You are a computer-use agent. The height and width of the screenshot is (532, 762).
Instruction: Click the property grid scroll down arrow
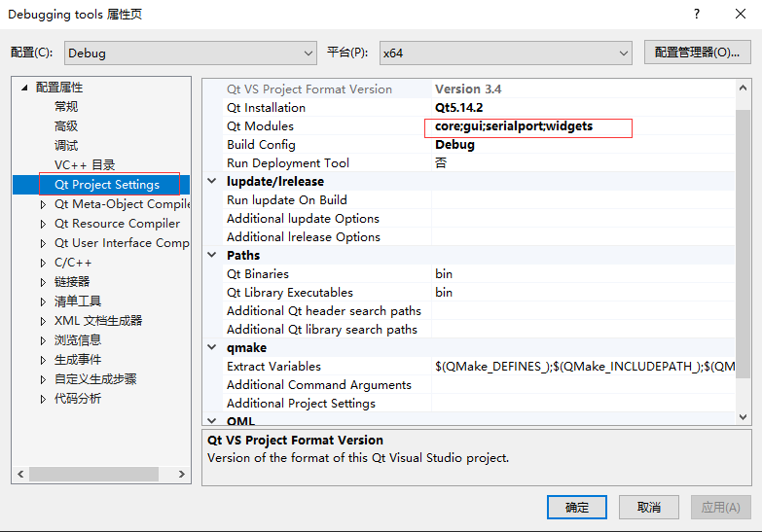point(743,416)
